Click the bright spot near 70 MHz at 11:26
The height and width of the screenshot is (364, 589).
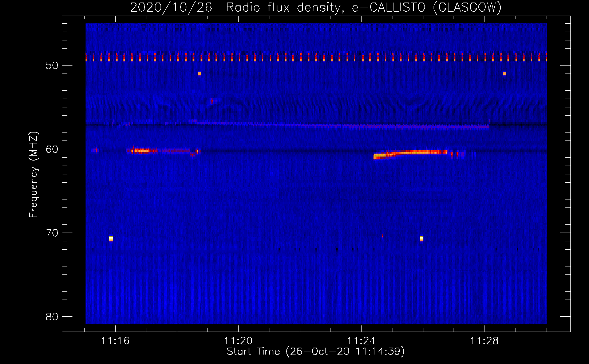[422, 238]
